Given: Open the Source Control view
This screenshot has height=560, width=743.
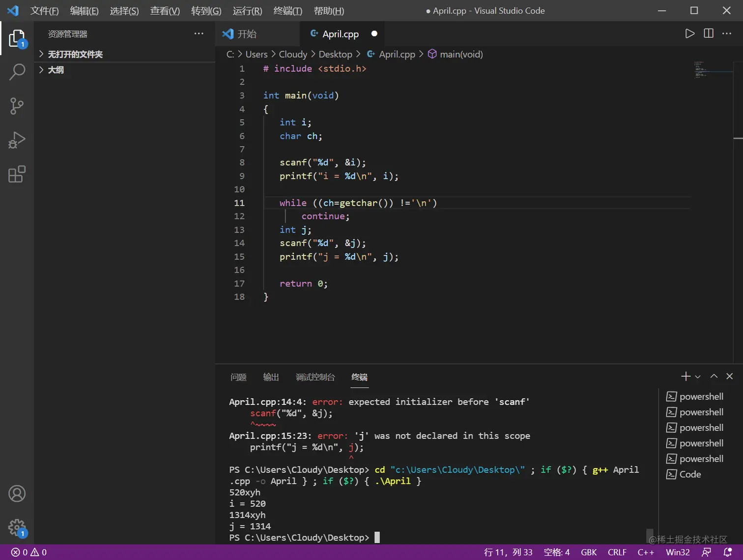Looking at the screenshot, I should 17,106.
